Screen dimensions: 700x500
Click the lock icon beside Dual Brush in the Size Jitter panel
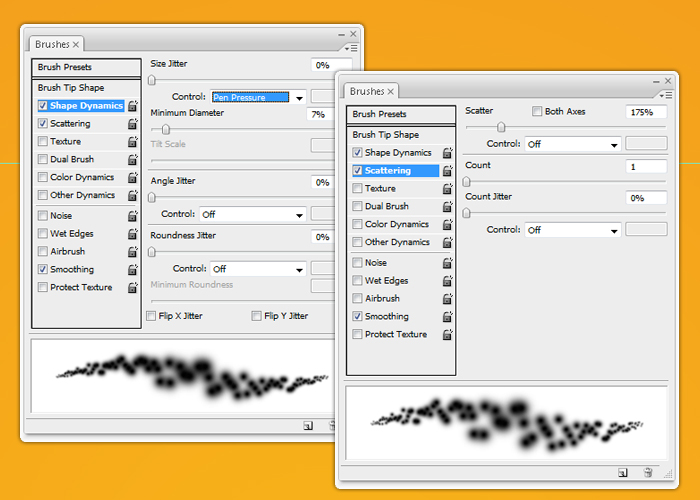coord(133,160)
